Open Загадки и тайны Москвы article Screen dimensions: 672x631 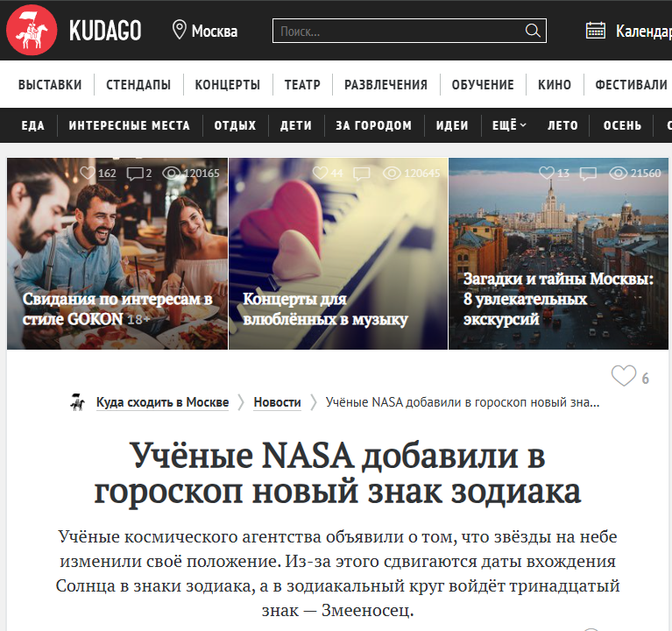pos(558,299)
